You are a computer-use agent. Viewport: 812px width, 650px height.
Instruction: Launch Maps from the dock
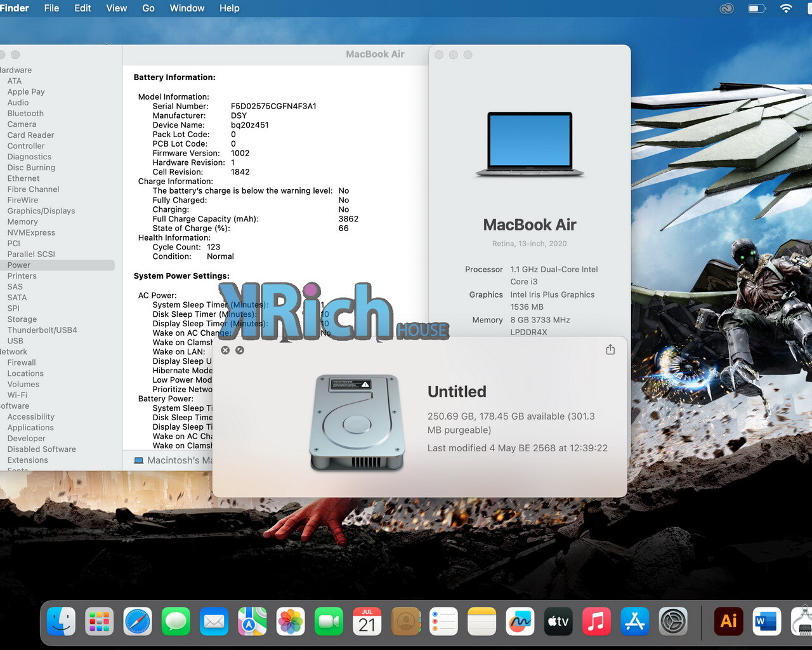(x=252, y=621)
